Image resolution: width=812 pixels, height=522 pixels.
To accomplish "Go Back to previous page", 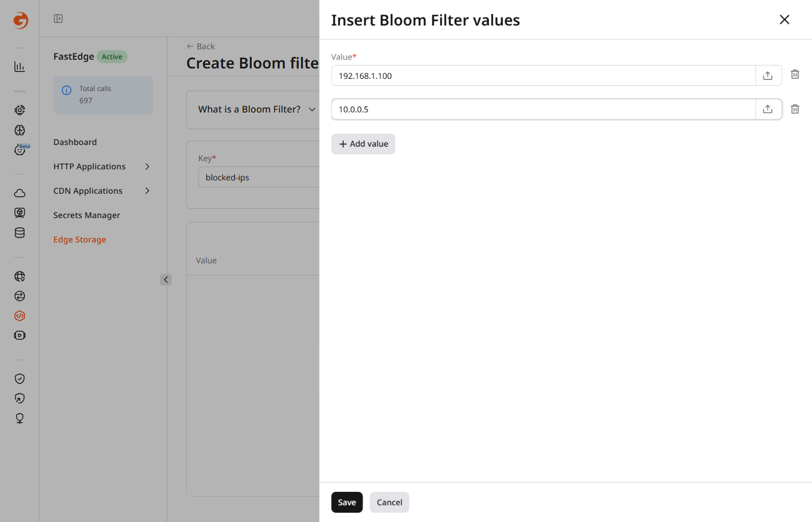I will 201,46.
